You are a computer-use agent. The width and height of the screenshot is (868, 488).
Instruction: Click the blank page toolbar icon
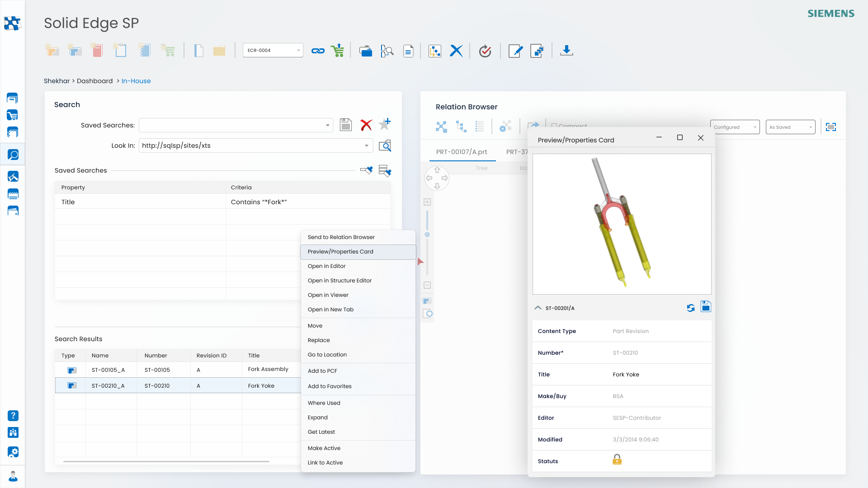click(198, 51)
